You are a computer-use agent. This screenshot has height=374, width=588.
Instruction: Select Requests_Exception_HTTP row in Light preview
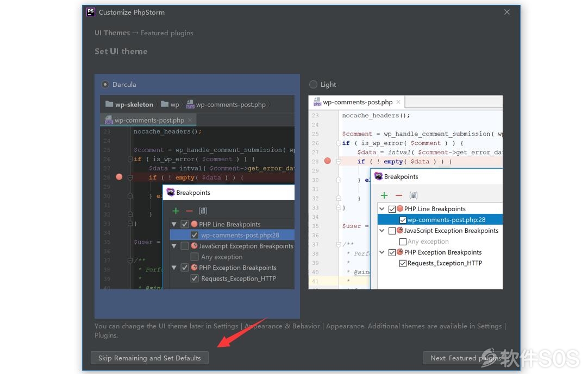tap(440, 263)
